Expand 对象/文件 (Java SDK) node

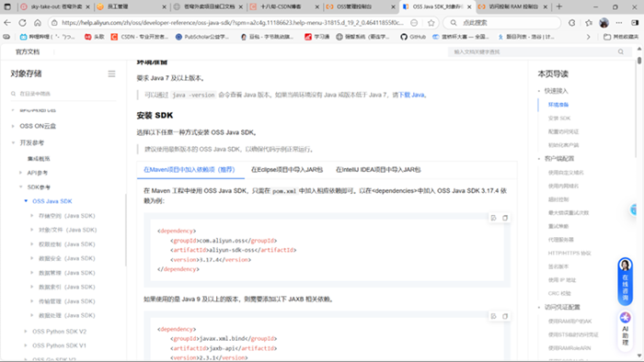[31, 230]
